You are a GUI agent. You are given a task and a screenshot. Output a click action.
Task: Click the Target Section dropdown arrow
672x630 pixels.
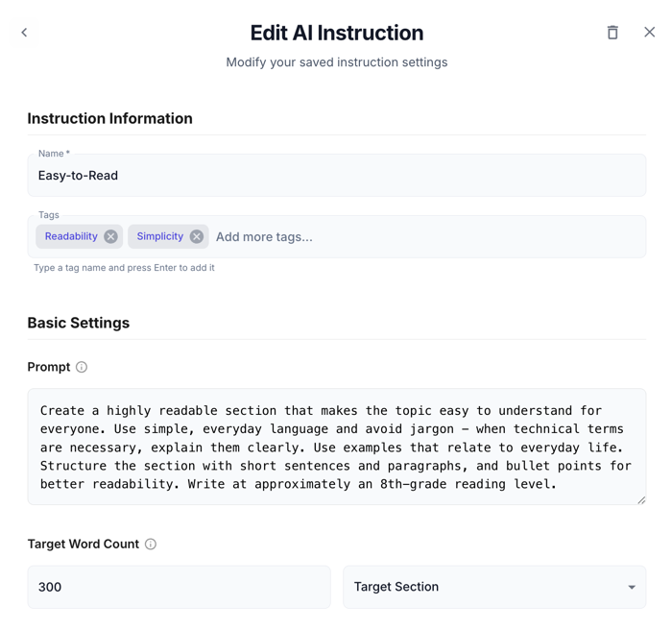point(632,587)
